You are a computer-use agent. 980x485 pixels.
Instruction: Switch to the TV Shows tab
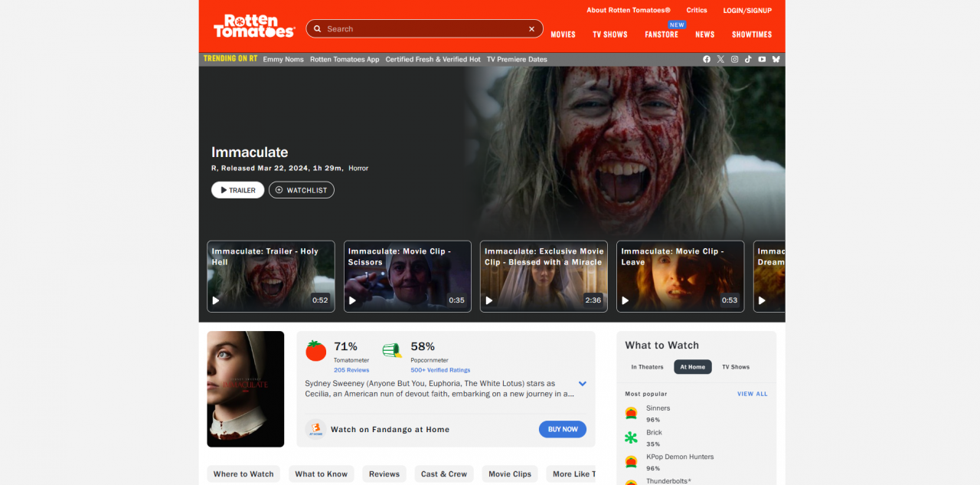pos(736,367)
